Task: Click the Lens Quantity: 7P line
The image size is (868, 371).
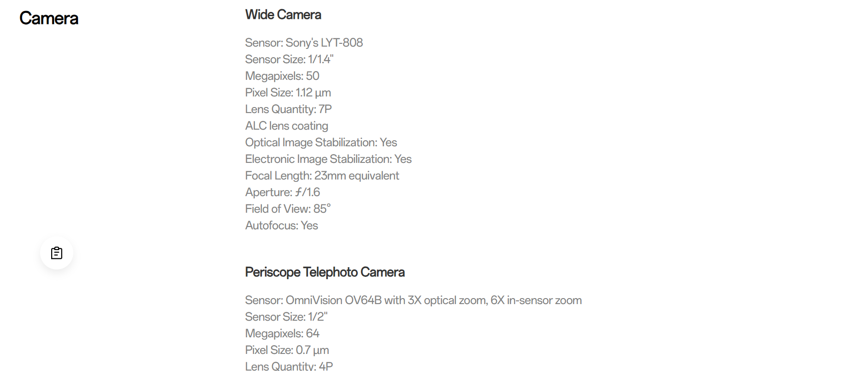Action: tap(289, 109)
